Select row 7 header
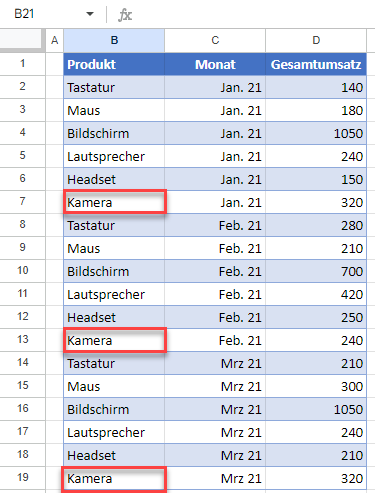Image resolution: width=375 pixels, height=493 pixels. point(22,202)
